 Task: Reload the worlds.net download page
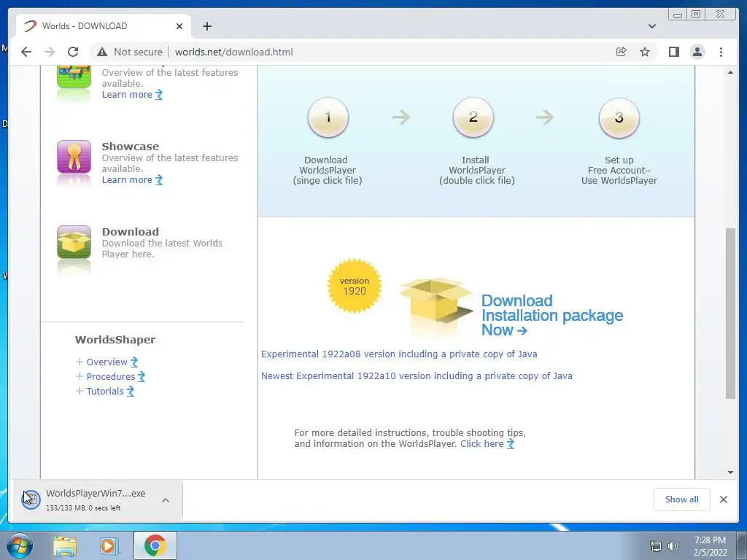click(x=73, y=52)
